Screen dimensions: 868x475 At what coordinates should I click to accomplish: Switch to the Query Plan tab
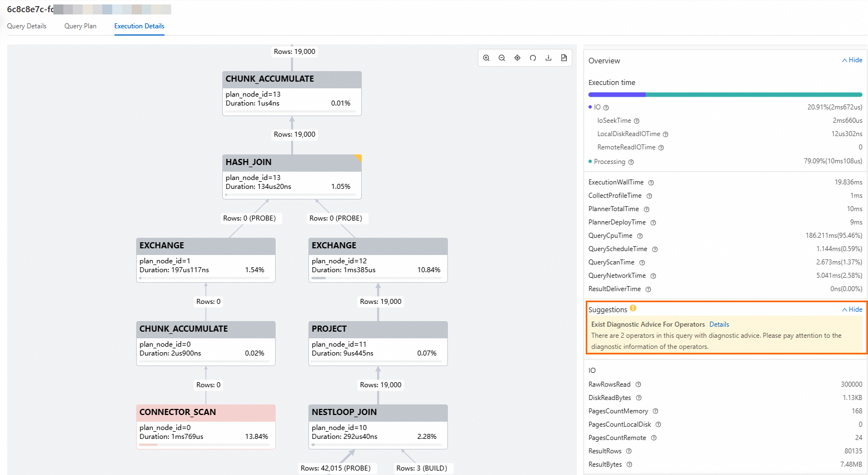(x=81, y=26)
